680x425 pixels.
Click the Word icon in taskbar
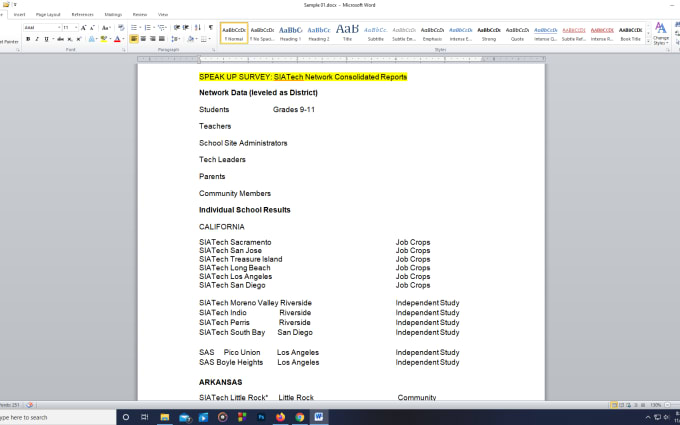pos(319,417)
